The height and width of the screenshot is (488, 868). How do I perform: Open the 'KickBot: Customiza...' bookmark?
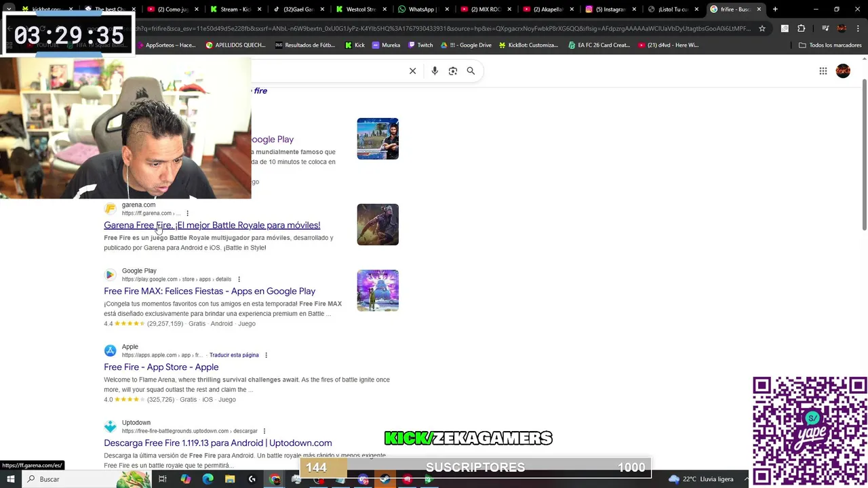point(528,45)
